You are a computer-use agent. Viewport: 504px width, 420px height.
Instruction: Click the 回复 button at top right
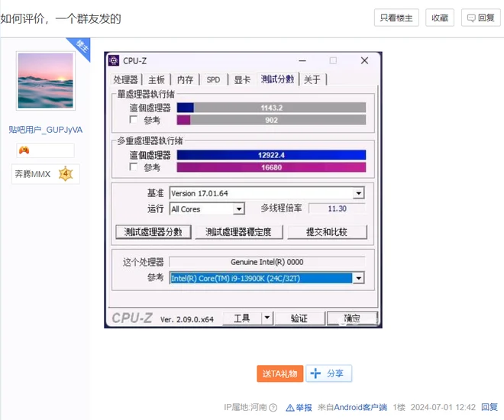click(481, 18)
